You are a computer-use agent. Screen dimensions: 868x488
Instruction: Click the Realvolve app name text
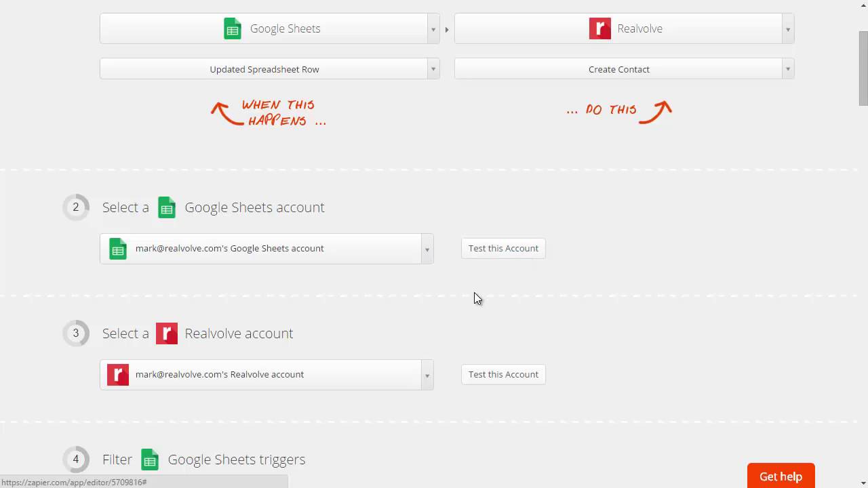(x=639, y=28)
